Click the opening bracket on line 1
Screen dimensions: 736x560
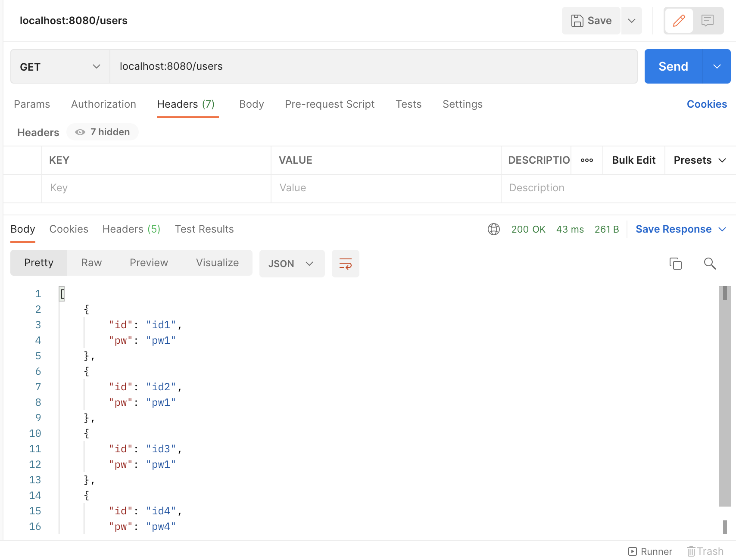point(62,294)
